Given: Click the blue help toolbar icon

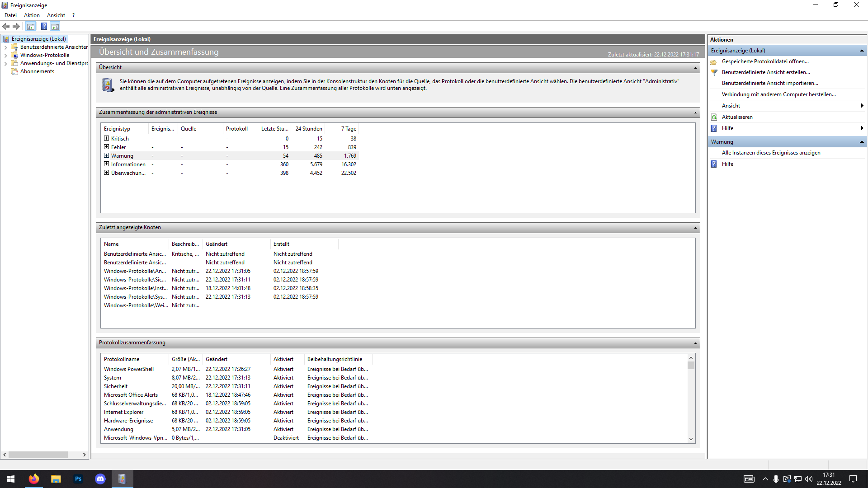Looking at the screenshot, I should 44,26.
